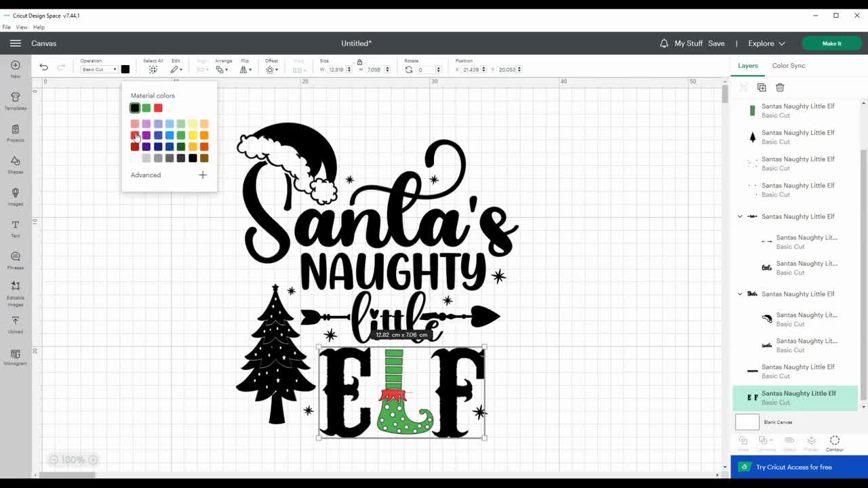The width and height of the screenshot is (868, 488).
Task: Pick the green material color swatch
Action: (146, 108)
